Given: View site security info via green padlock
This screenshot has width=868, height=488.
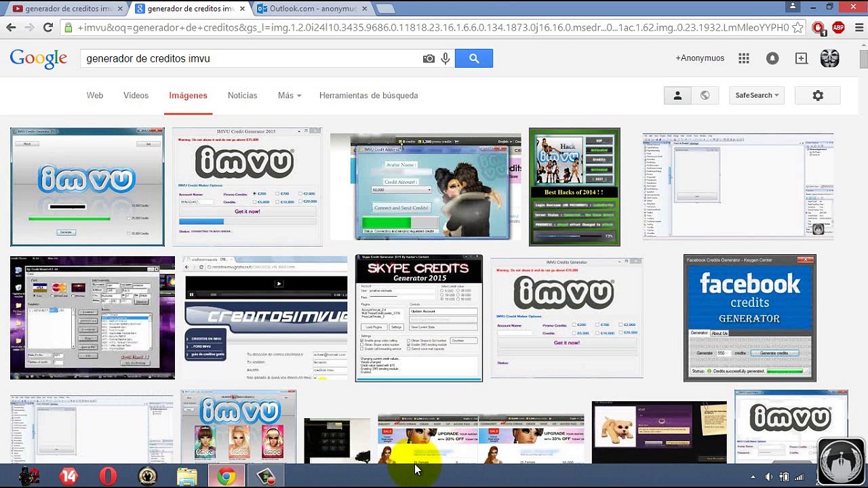Looking at the screenshot, I should coord(68,28).
